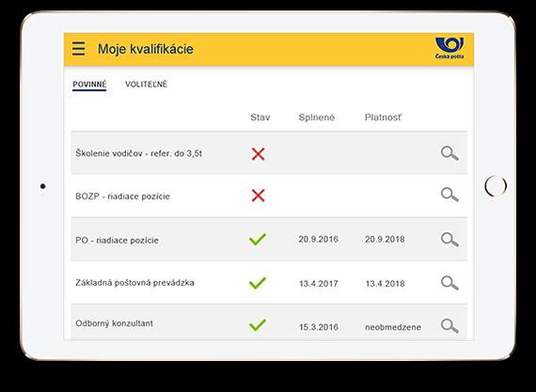Open the hamburger menu icon

click(x=78, y=49)
